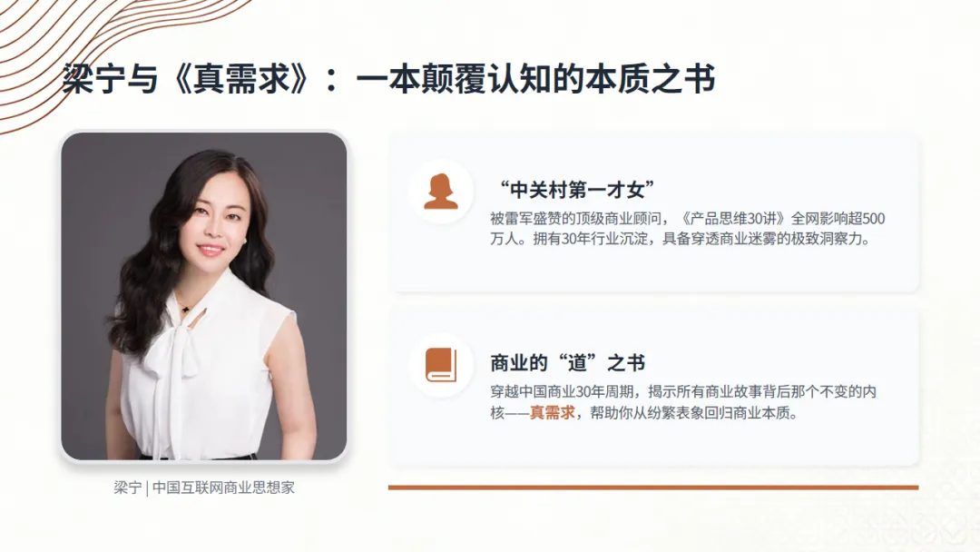Click the orange person silhouette icon

pyautogui.click(x=441, y=192)
